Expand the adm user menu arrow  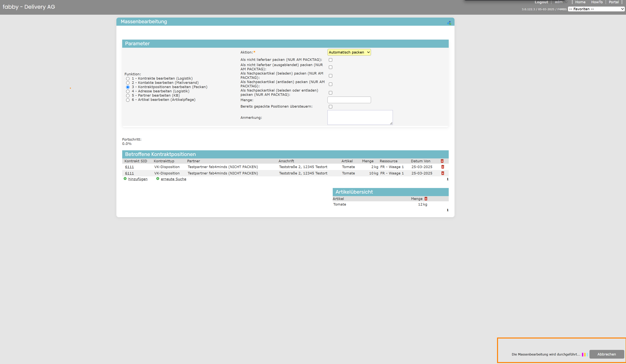point(566,2)
